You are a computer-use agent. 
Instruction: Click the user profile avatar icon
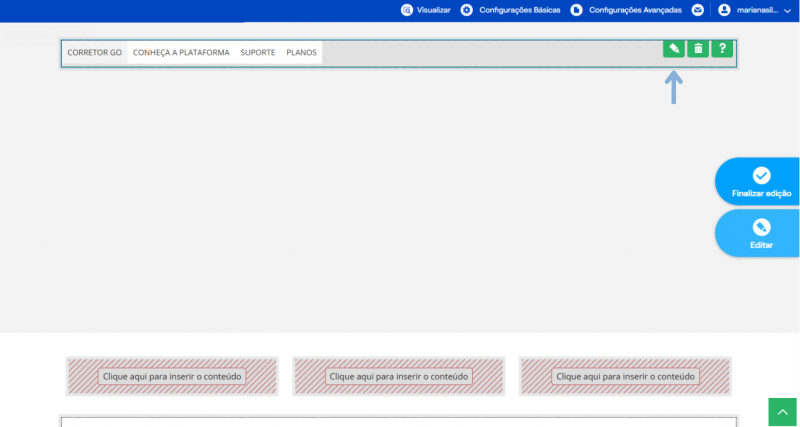pyautogui.click(x=724, y=10)
